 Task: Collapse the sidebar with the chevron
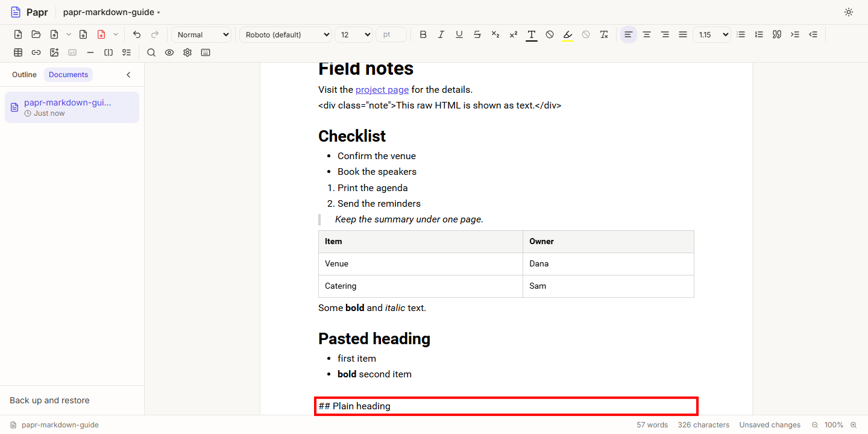tap(128, 75)
